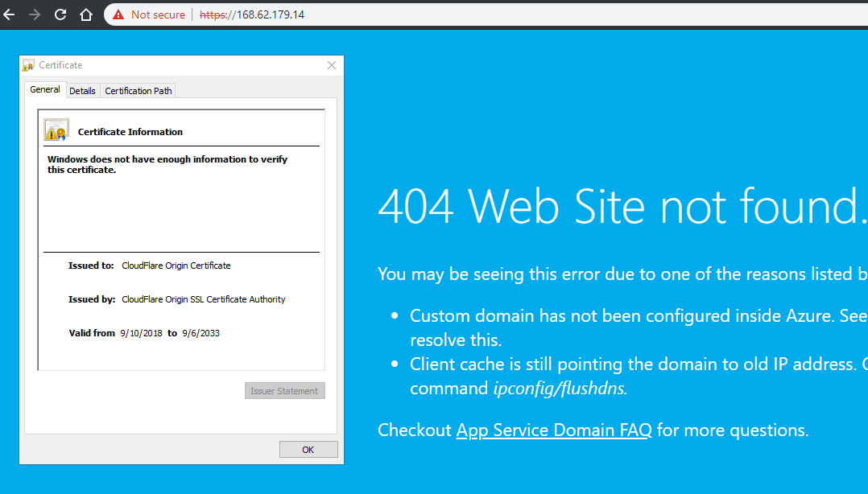Reload the page with the refresh icon

coord(60,15)
